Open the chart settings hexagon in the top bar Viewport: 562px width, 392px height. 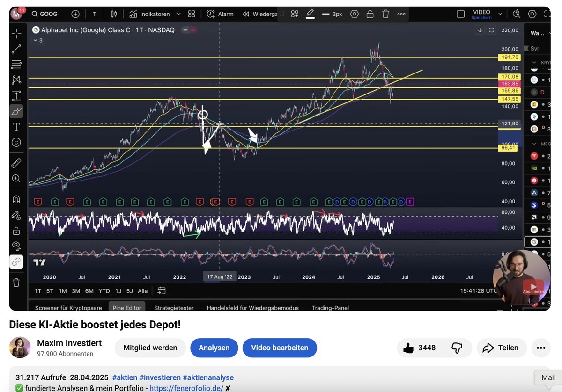pos(532,14)
